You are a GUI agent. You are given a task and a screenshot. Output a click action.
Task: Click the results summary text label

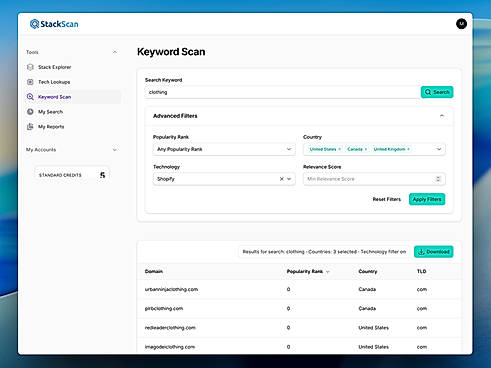tap(324, 252)
